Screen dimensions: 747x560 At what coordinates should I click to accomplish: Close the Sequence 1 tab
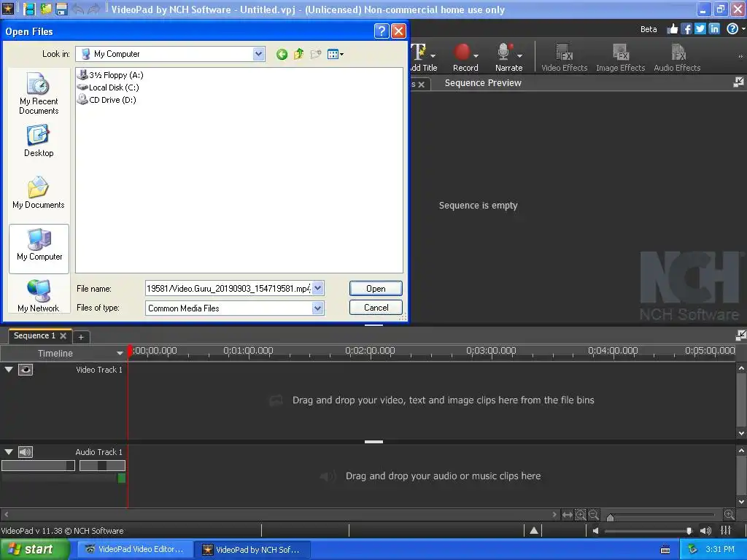63,335
